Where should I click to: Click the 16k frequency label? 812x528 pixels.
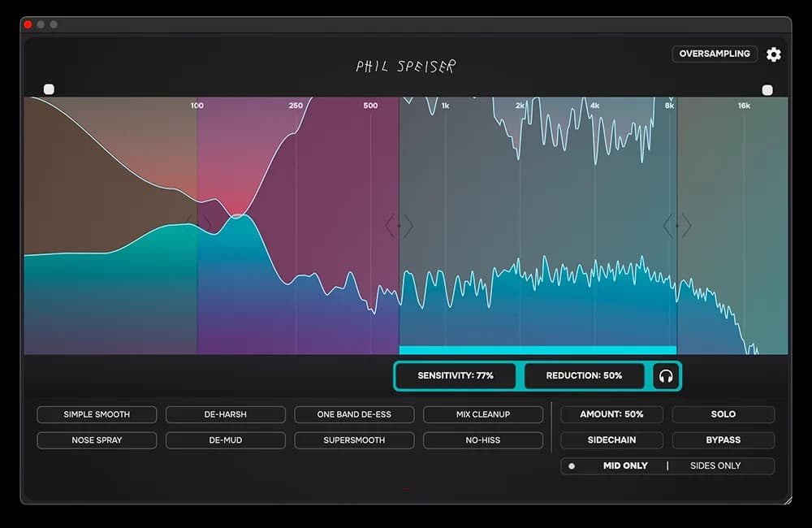[744, 106]
